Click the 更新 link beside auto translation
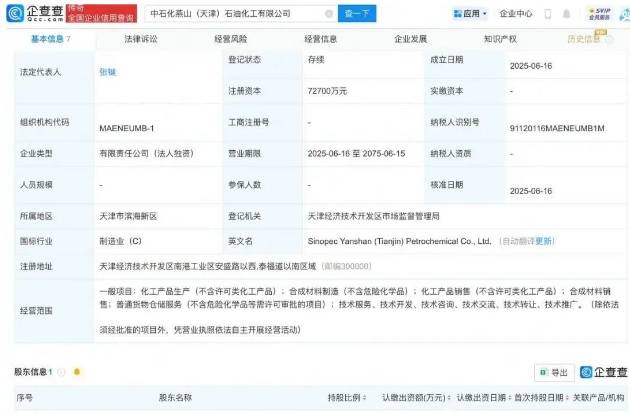This screenshot has width=630, height=413. pos(545,241)
